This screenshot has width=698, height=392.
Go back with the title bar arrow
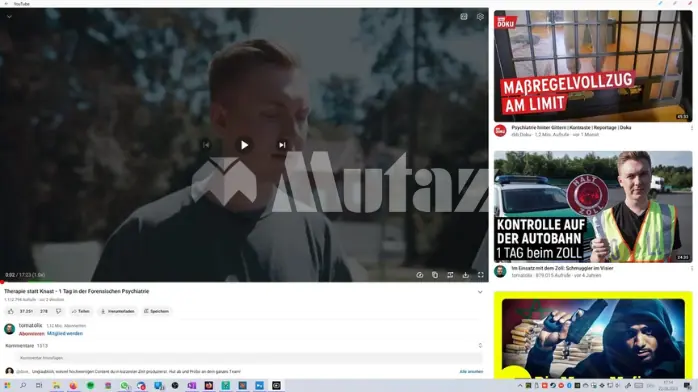pyautogui.click(x=6, y=4)
